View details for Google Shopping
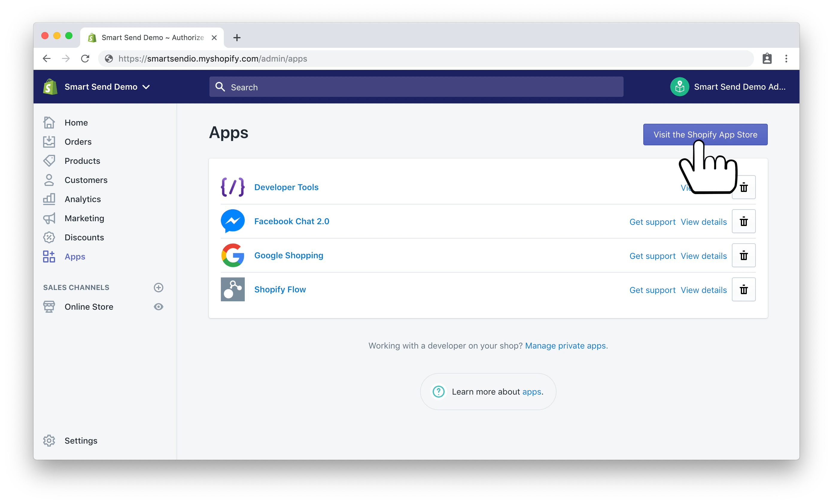833x504 pixels. coord(703,256)
